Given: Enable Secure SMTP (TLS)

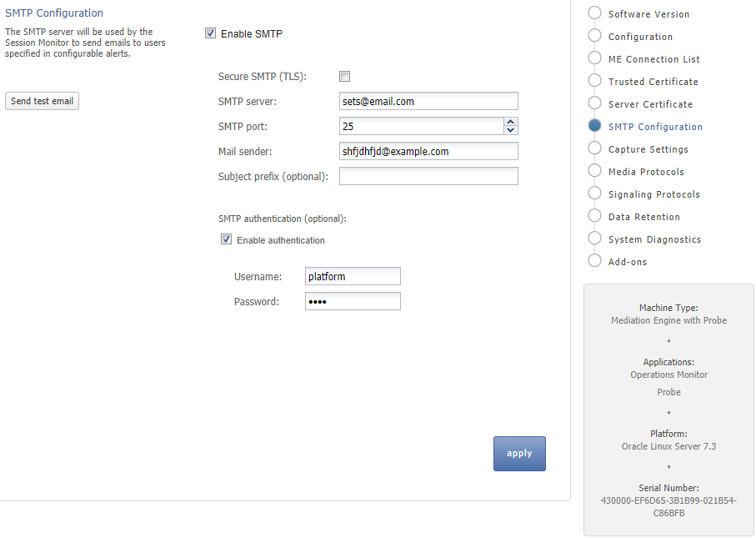Looking at the screenshot, I should [344, 76].
